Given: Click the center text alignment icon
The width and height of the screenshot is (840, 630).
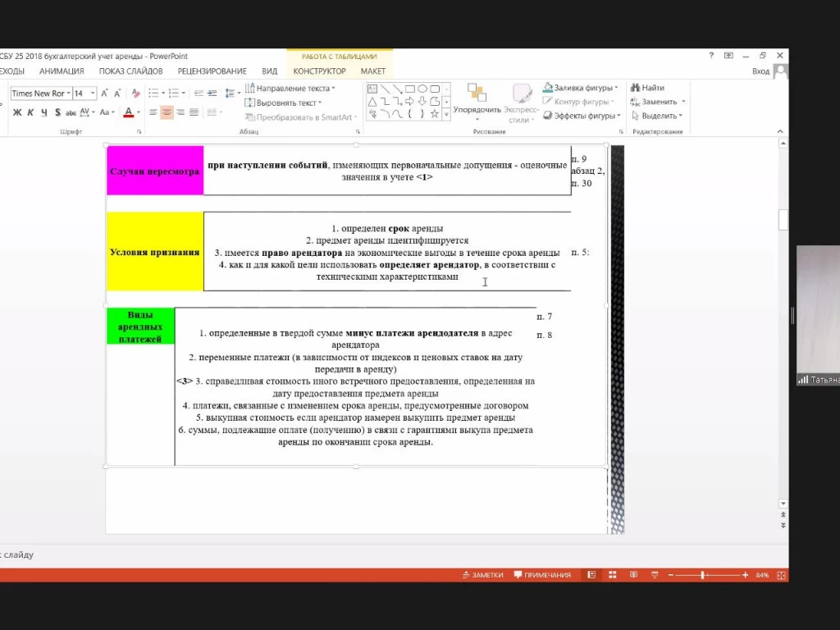Looking at the screenshot, I should [167, 112].
